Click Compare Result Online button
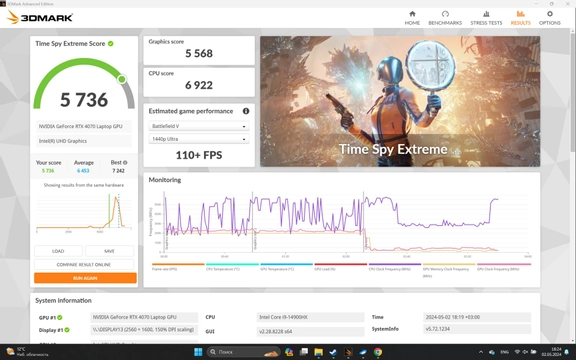The height and width of the screenshot is (360, 576). point(84,264)
